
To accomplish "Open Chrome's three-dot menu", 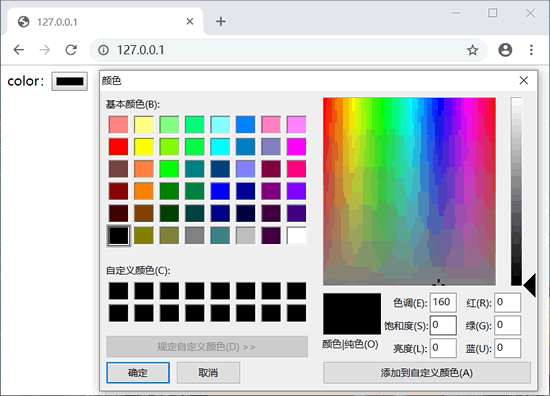I will point(531,50).
